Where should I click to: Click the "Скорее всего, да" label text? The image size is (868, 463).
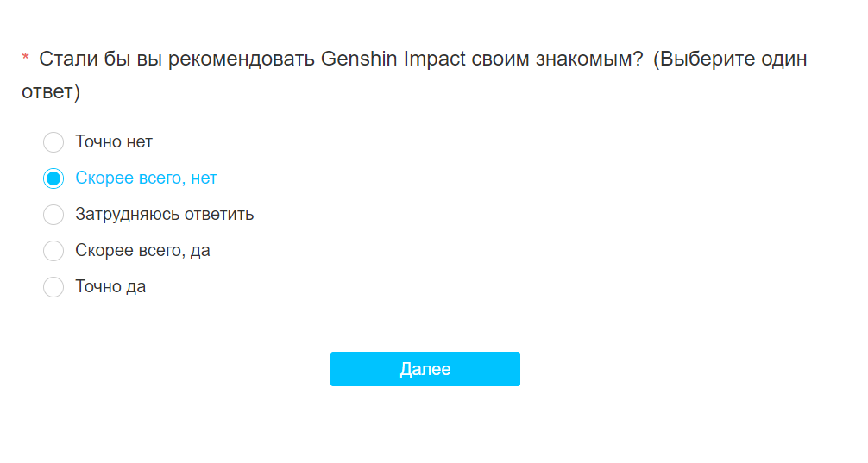point(142,251)
